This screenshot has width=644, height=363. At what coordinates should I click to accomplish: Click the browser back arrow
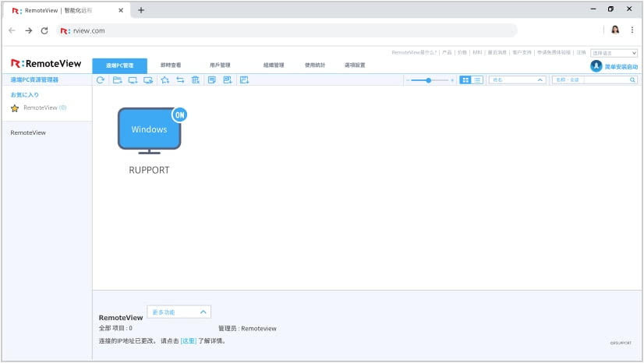[x=12, y=30]
